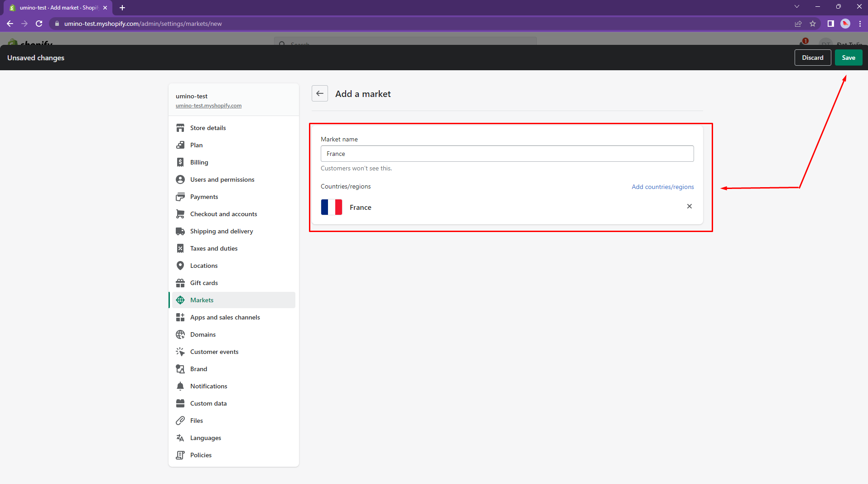Go to Taxes and duties

coord(213,248)
